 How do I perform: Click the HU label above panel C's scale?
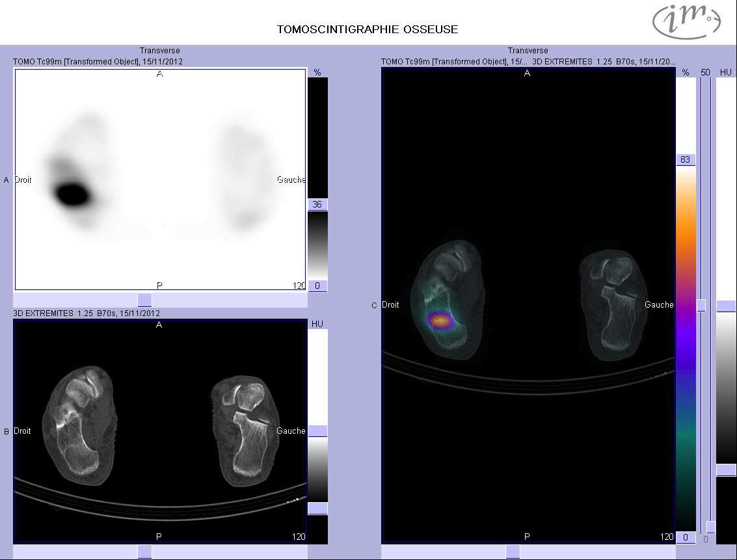pyautogui.click(x=726, y=72)
